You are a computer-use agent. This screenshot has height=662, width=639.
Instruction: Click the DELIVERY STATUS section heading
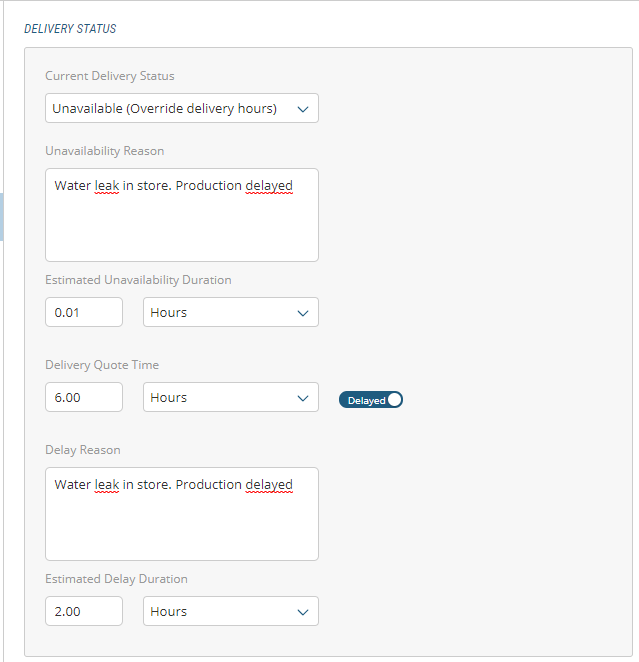(x=70, y=29)
